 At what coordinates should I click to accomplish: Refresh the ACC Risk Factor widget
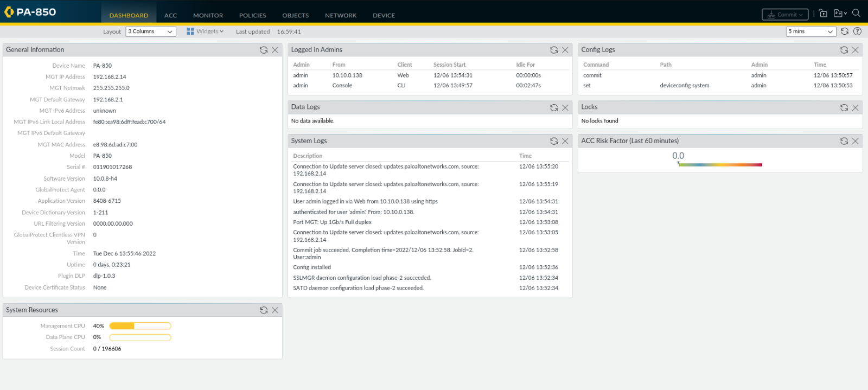844,141
